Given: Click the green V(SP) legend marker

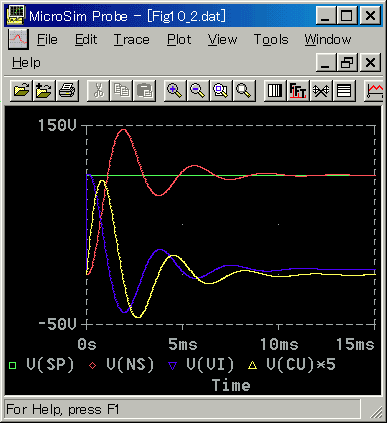Looking at the screenshot, I should (x=12, y=366).
